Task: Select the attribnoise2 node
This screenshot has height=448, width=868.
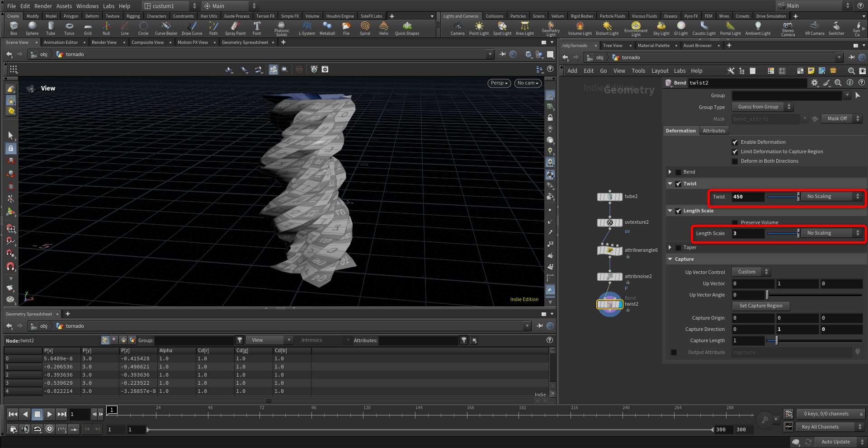Action: pos(609,277)
